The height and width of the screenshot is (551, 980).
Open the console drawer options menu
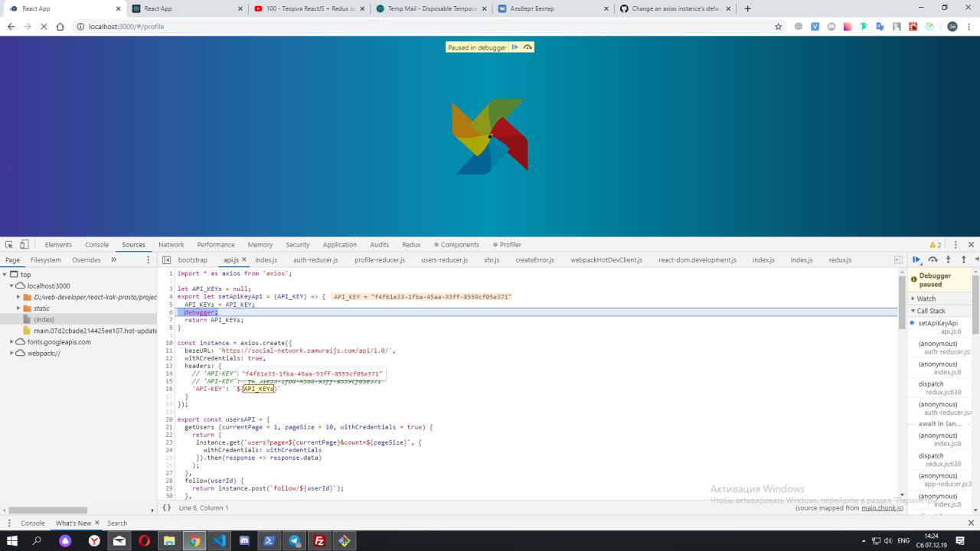(9, 523)
